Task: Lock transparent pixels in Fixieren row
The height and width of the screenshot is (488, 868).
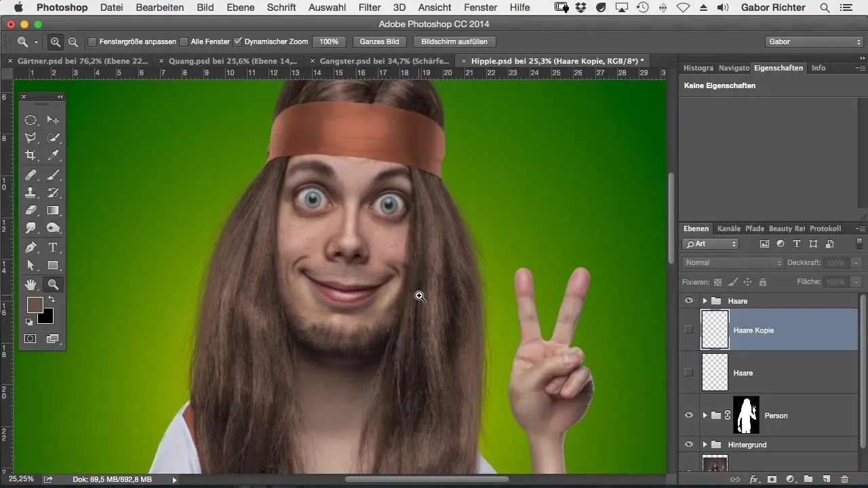Action: (x=717, y=282)
